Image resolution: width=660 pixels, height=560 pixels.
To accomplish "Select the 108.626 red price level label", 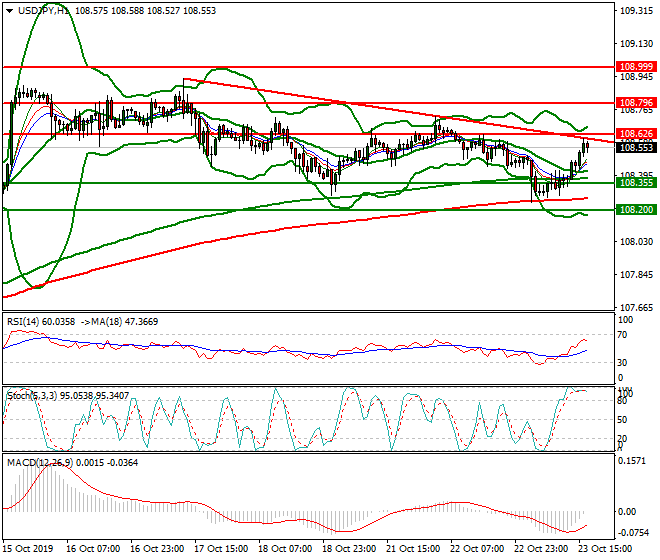I will (636, 134).
